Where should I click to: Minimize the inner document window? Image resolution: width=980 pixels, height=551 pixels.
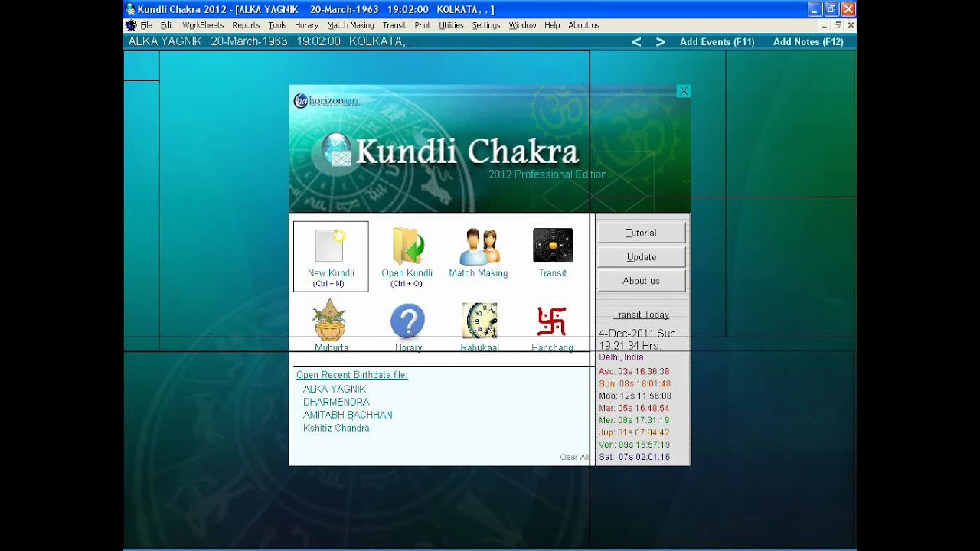824,25
